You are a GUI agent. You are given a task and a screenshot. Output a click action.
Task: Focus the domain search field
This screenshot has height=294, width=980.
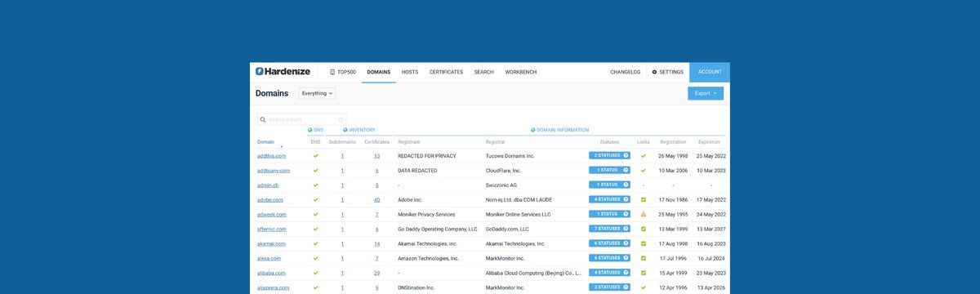click(301, 119)
